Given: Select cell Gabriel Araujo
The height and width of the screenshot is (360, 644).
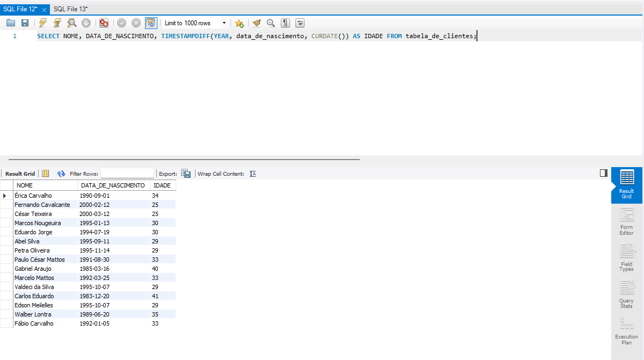Looking at the screenshot, I should 45,268.
